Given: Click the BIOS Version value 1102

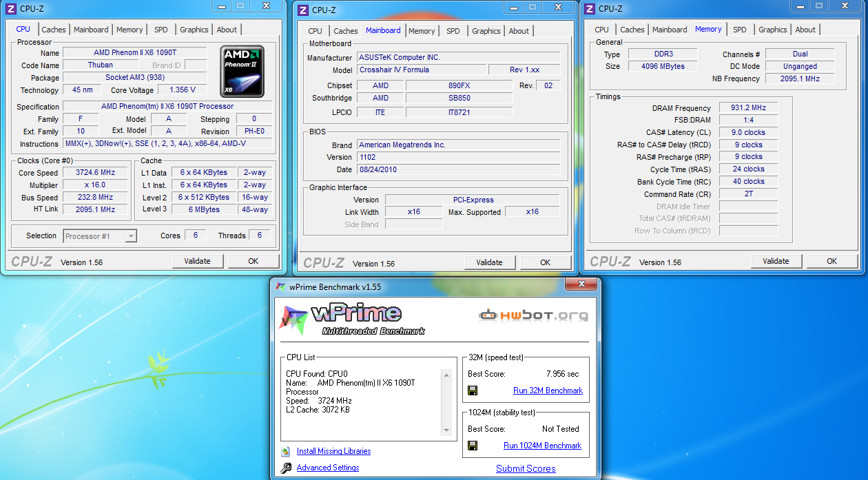Looking at the screenshot, I should click(x=458, y=158).
